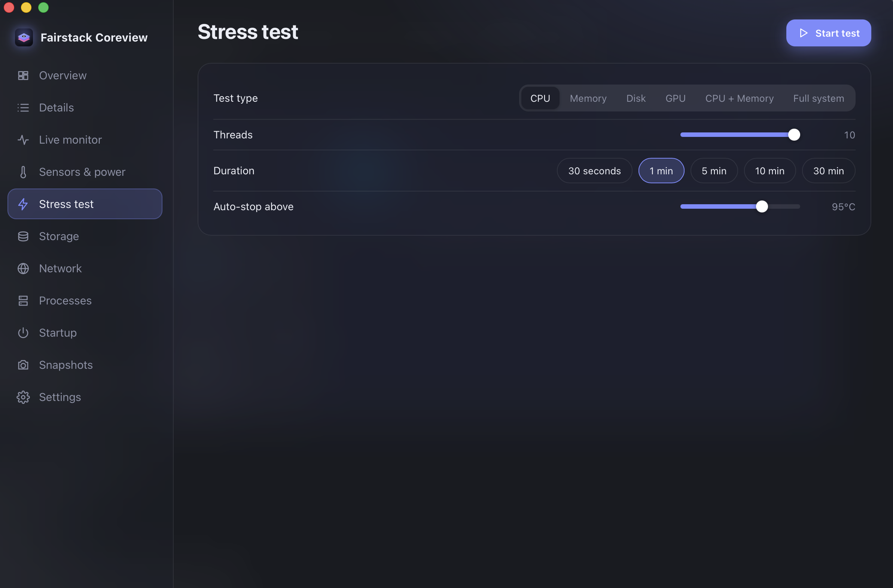Select Memory test type
Viewport: 893px width, 588px height.
pyautogui.click(x=588, y=98)
